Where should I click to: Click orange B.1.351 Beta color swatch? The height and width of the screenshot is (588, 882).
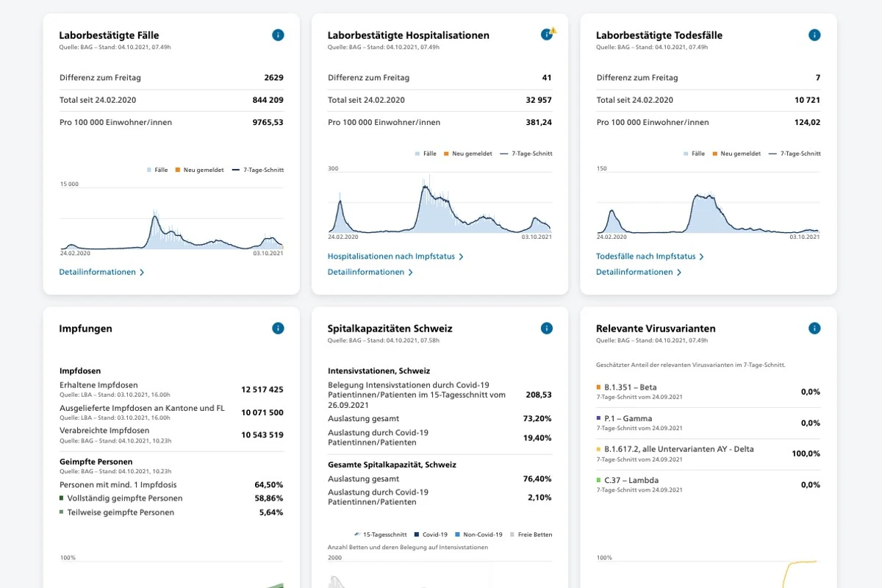click(x=598, y=387)
